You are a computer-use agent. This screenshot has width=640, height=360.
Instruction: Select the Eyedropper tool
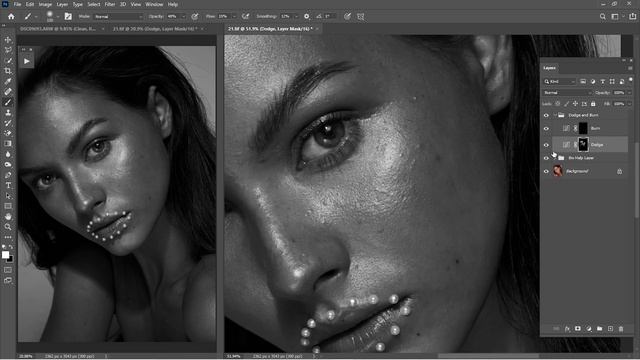pos(8,81)
